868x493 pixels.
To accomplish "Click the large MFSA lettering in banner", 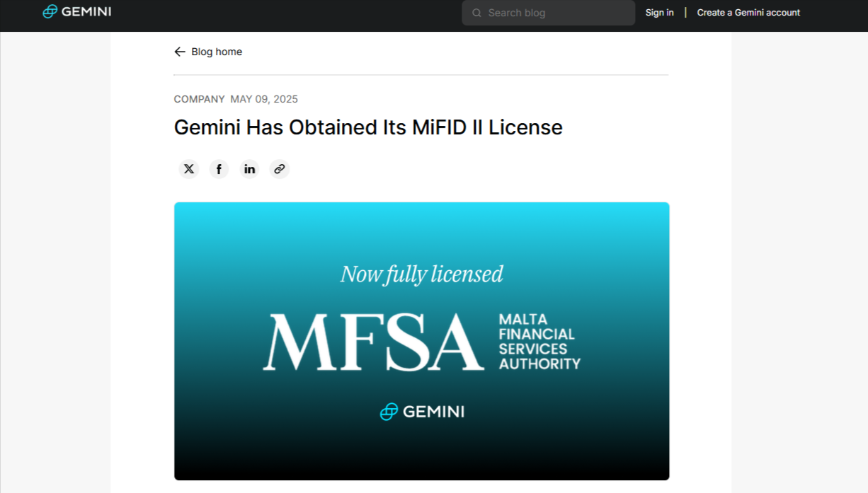I will [373, 342].
